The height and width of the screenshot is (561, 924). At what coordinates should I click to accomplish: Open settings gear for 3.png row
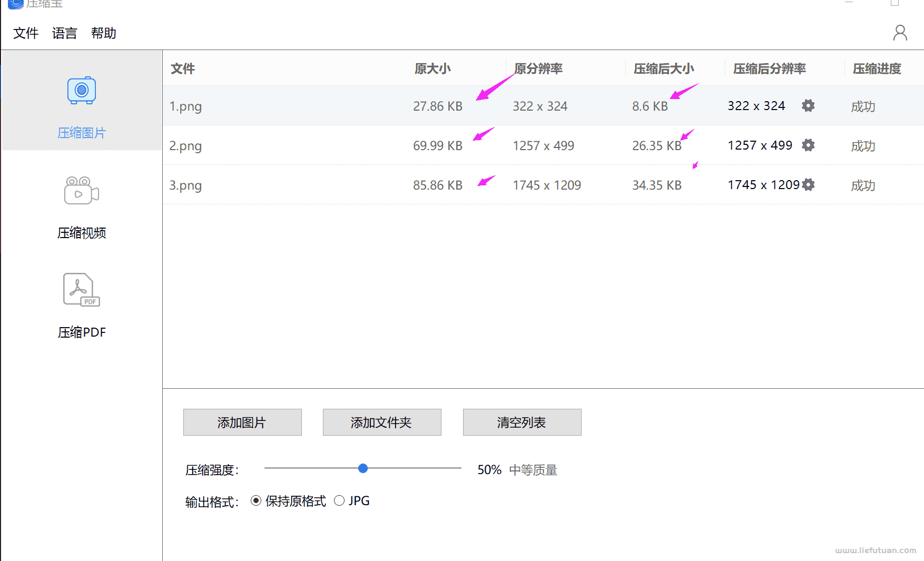coord(808,185)
